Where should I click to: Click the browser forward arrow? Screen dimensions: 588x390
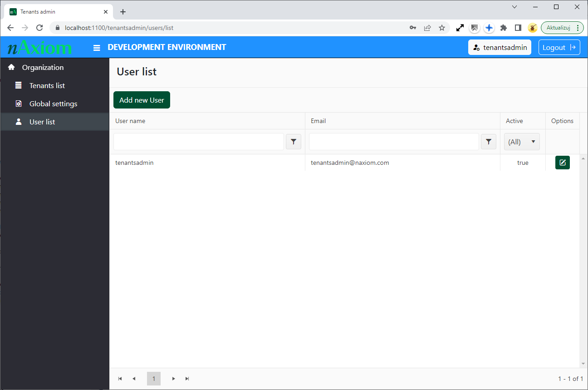click(25, 28)
